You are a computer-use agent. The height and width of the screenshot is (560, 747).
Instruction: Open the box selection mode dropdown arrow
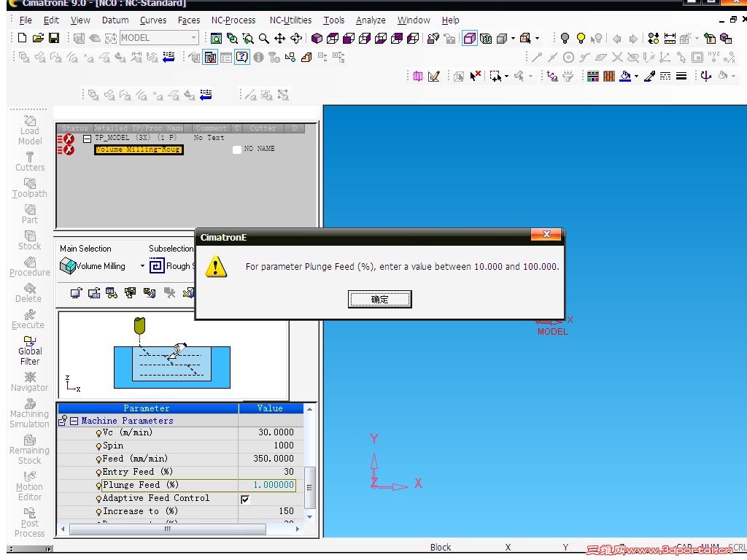click(506, 77)
